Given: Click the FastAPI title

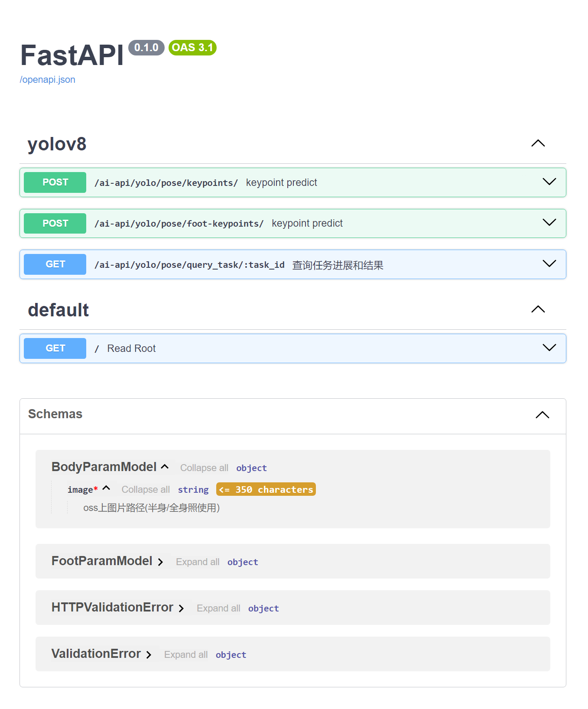Looking at the screenshot, I should tap(72, 55).
